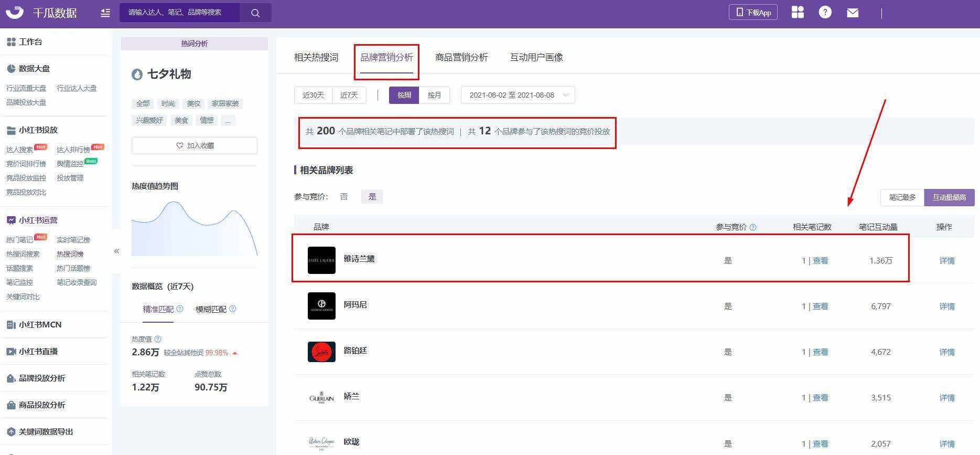Switch to 模糊匹配 tab
980x455 pixels.
(211, 309)
